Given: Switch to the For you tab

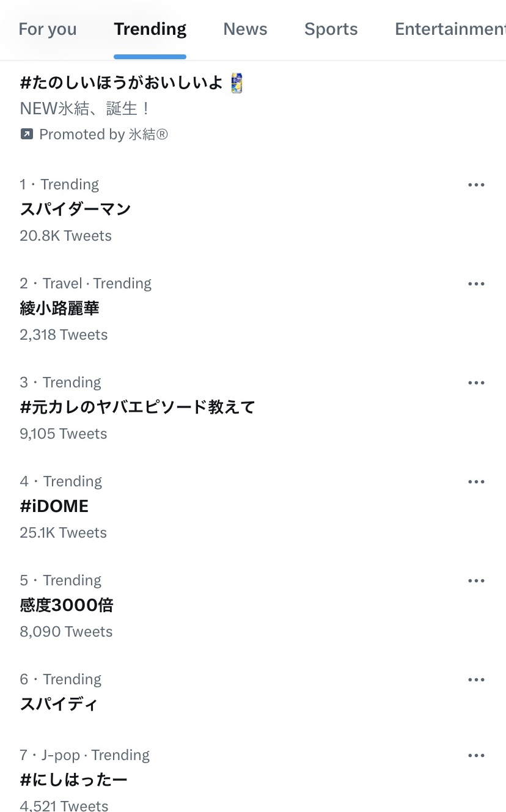Looking at the screenshot, I should click(48, 29).
